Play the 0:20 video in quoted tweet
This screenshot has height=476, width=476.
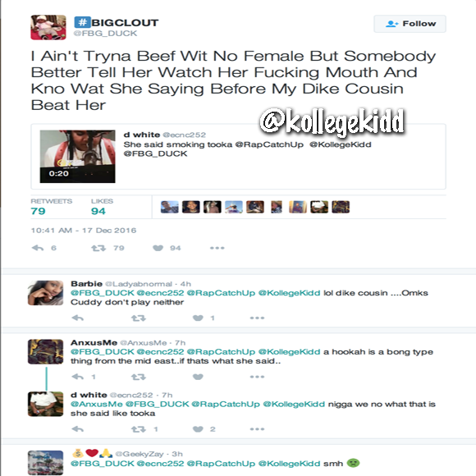point(77,156)
